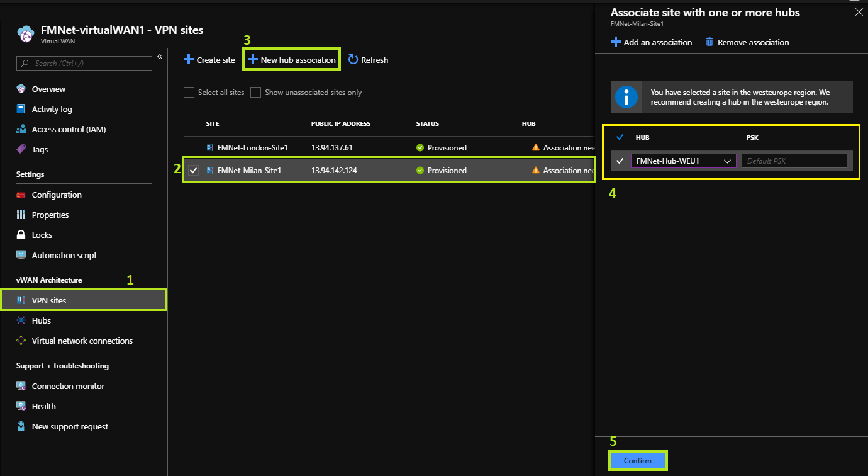
Task: Click the blue info icon in recommendation banner
Action: pyautogui.click(x=626, y=97)
